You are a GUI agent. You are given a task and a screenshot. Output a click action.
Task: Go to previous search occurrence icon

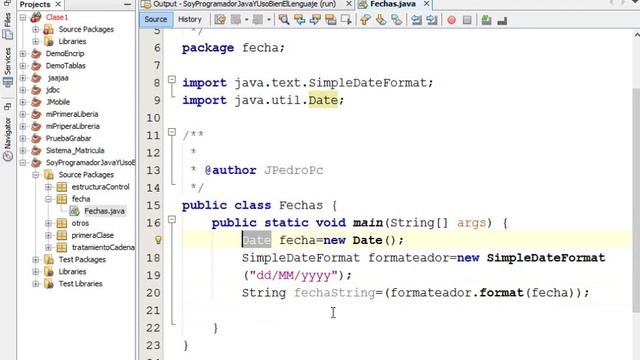coord(300,20)
